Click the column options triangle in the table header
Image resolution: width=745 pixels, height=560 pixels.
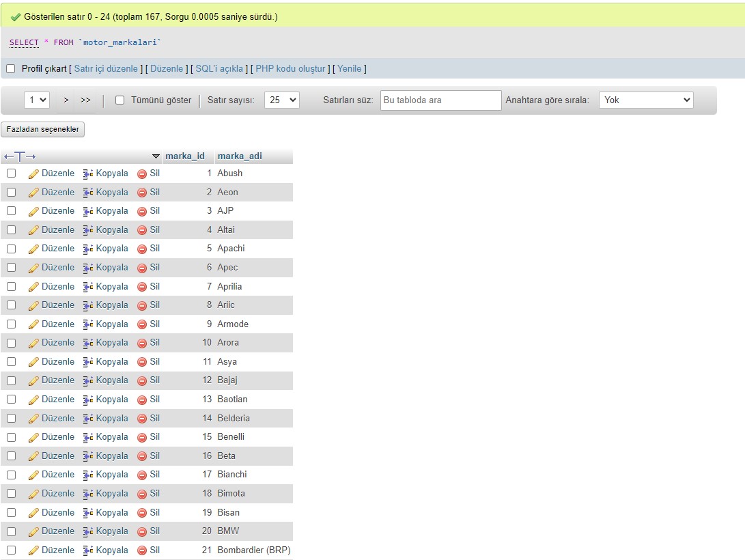coord(156,156)
